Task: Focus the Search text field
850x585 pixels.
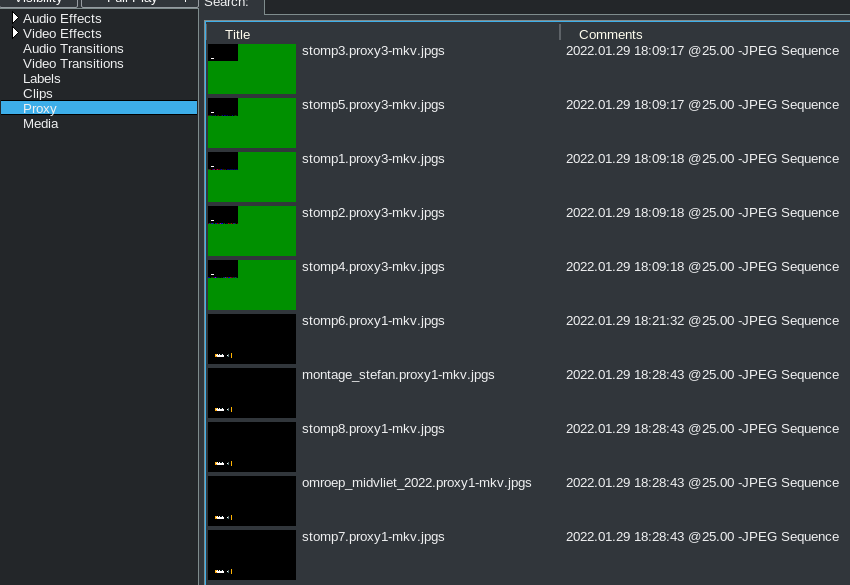Action: (550, 5)
